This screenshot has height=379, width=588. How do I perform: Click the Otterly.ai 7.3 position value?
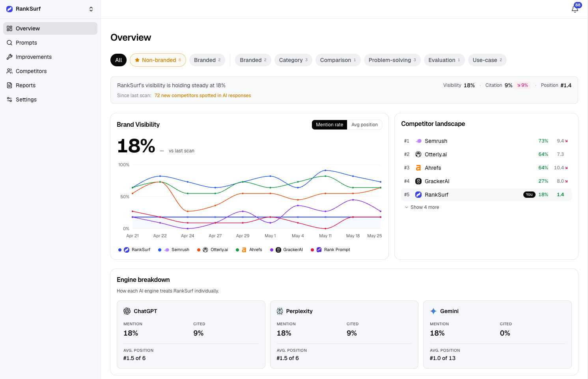click(560, 154)
